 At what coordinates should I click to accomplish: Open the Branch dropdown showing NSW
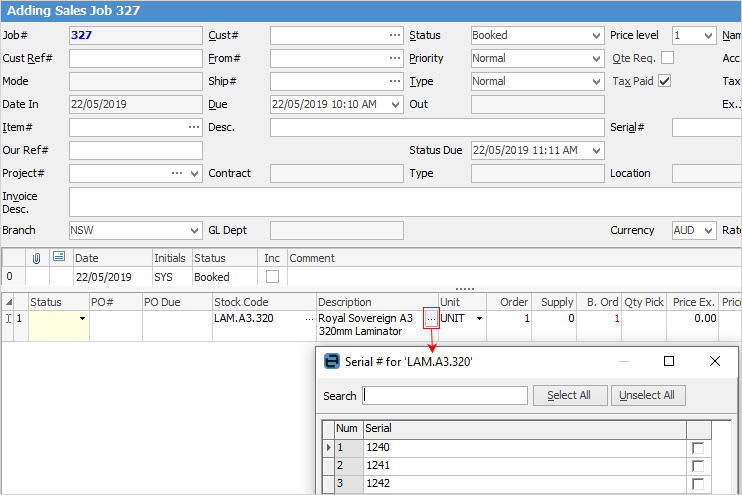194,230
